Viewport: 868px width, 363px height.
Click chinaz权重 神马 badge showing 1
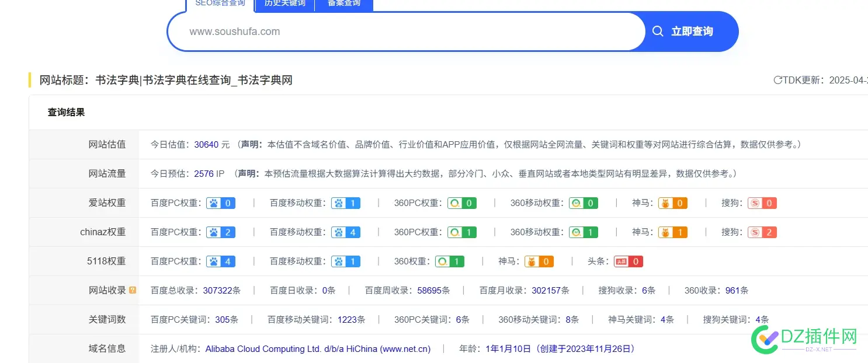pyautogui.click(x=673, y=232)
